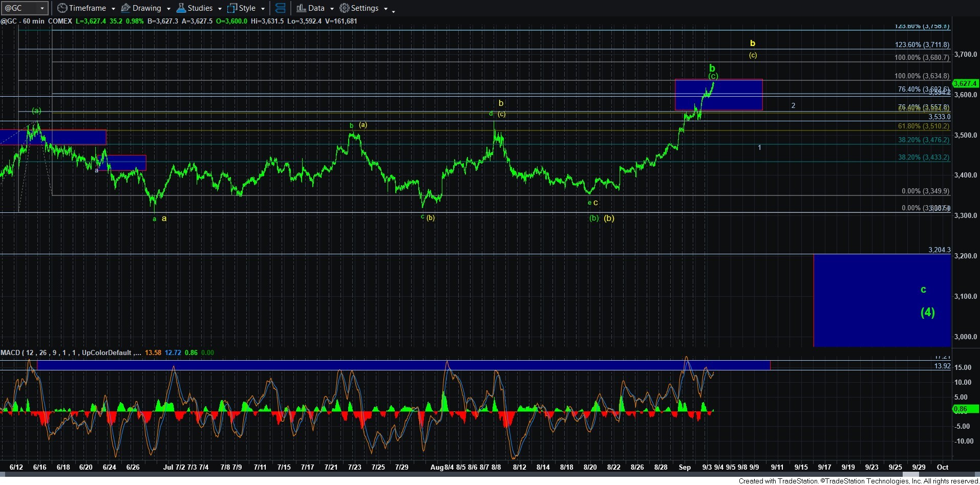Click the Timeframe clock icon
The width and height of the screenshot is (980, 485).
click(x=62, y=8)
